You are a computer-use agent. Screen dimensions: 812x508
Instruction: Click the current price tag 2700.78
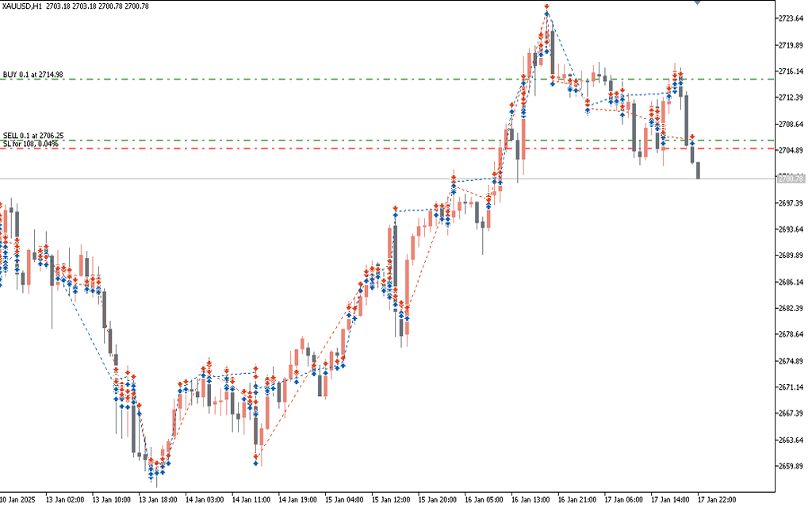[x=791, y=179]
